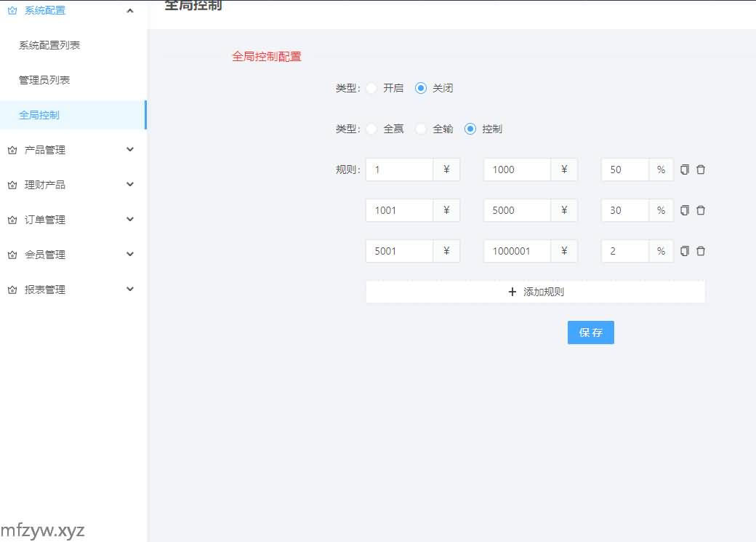Image resolution: width=756 pixels, height=542 pixels.
Task: Delete the rule with 50 percent
Action: pos(701,170)
